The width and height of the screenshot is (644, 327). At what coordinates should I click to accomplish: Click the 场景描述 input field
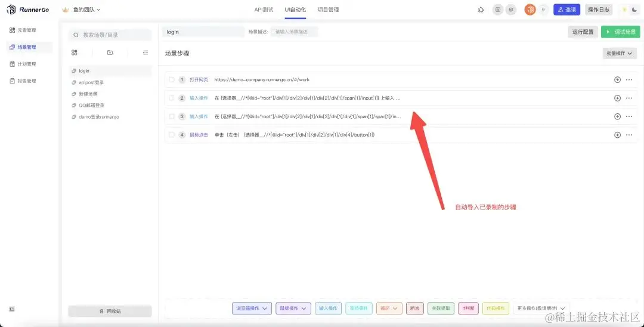(x=294, y=32)
